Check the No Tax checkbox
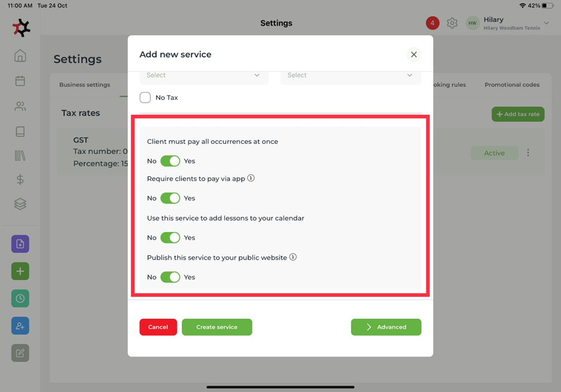 tap(145, 97)
